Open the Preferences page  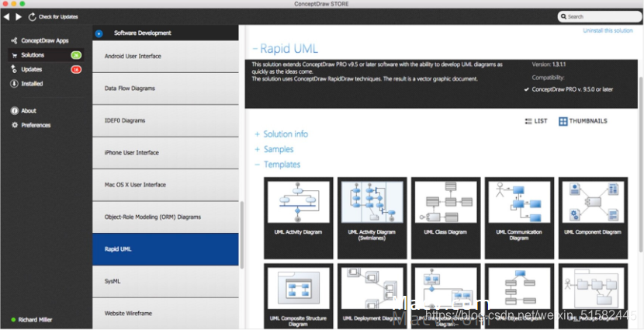[36, 125]
